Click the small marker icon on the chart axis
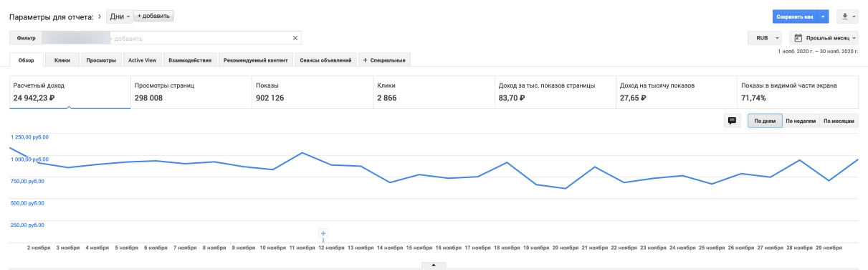 [323, 233]
